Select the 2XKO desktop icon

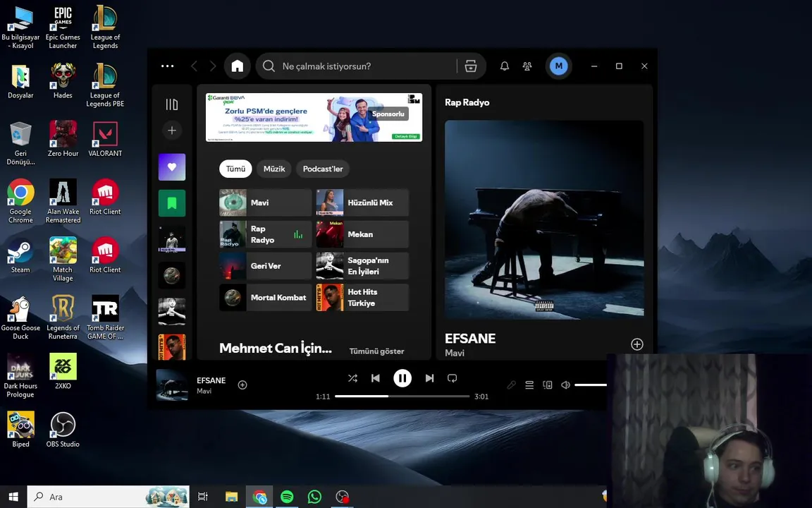pyautogui.click(x=63, y=371)
